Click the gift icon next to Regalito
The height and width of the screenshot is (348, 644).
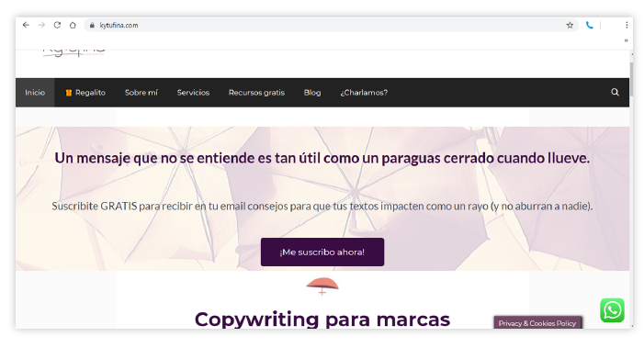[x=69, y=93]
